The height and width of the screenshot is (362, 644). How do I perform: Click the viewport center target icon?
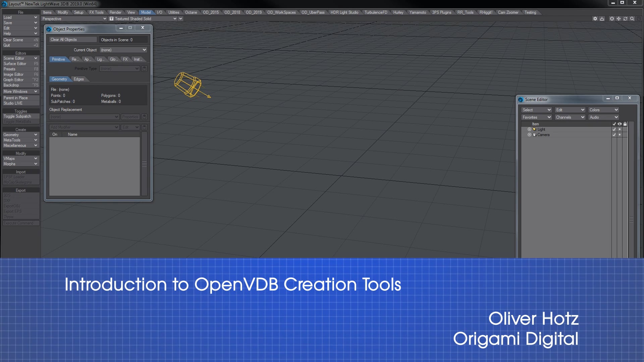point(612,19)
